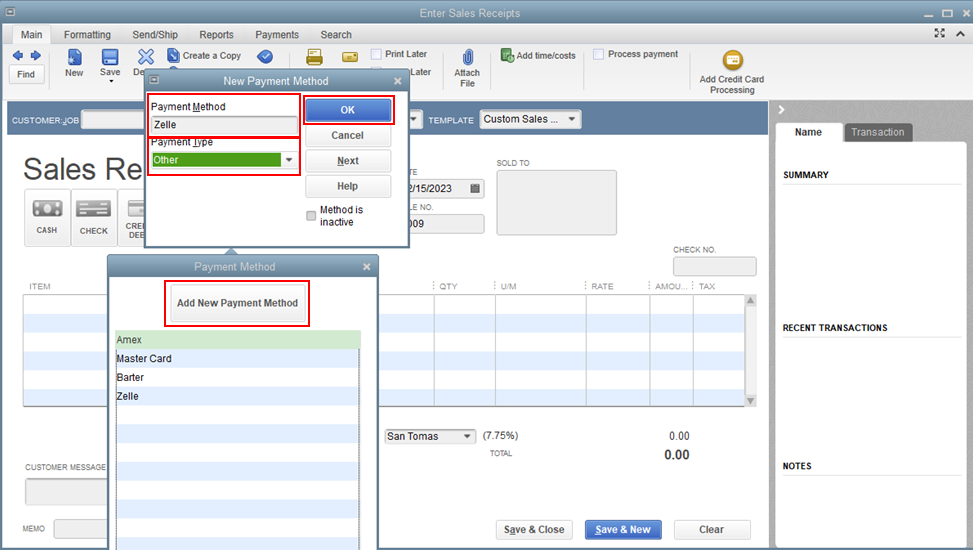
Task: Switch to the Search tab
Action: pyautogui.click(x=336, y=35)
